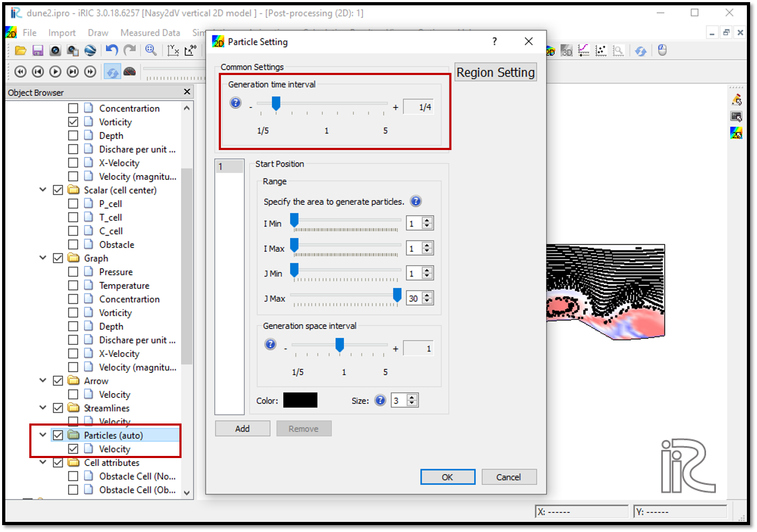Collapse the Cell attributes folder chevron
This screenshot has width=757, height=532.
tap(43, 462)
